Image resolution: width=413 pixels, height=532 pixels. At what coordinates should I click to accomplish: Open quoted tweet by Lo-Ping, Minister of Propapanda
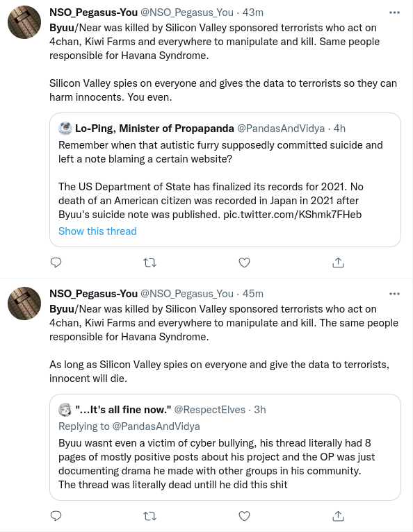pos(225,180)
